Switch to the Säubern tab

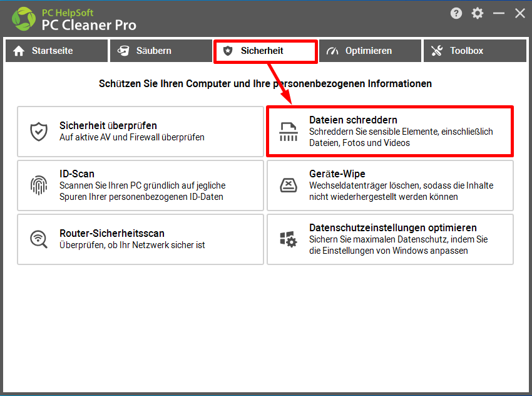click(x=161, y=51)
